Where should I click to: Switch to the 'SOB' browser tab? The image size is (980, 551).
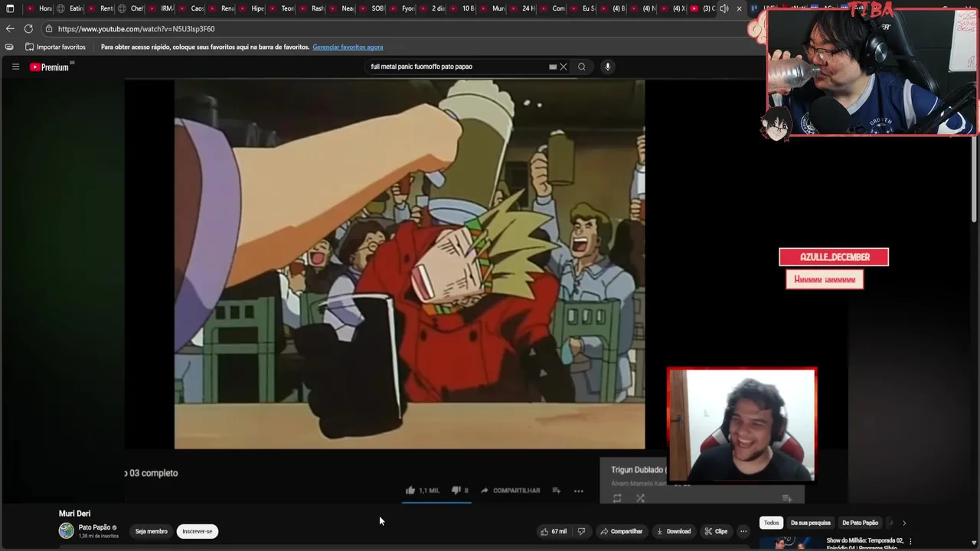(371, 8)
